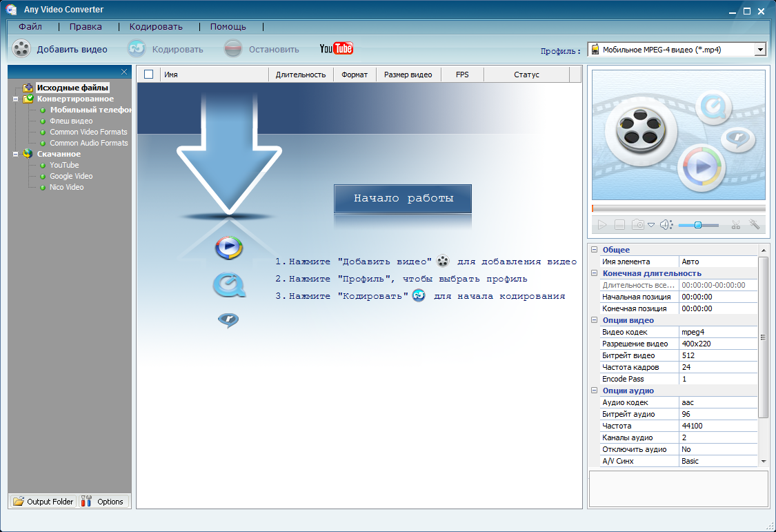
Task: Click the red Stop icon in toolbar
Action: pyautogui.click(x=232, y=48)
